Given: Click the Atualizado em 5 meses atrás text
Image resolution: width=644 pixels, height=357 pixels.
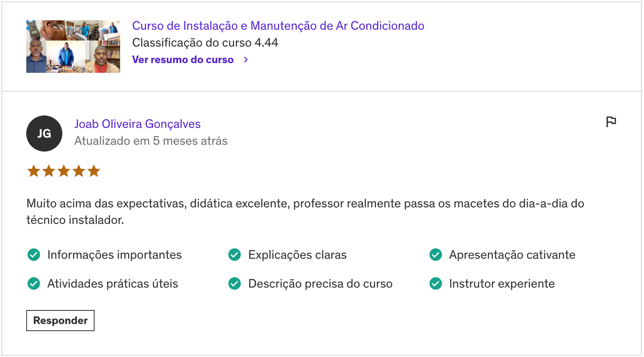Looking at the screenshot, I should [x=151, y=141].
